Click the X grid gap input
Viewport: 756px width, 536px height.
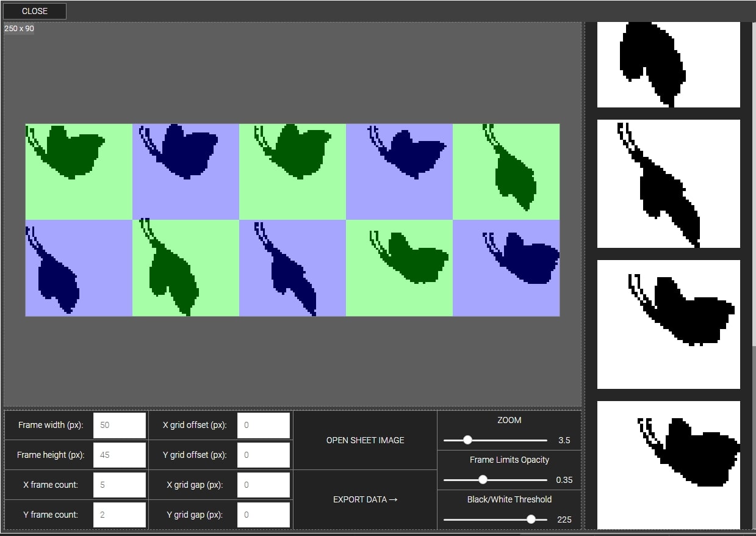[x=263, y=485]
